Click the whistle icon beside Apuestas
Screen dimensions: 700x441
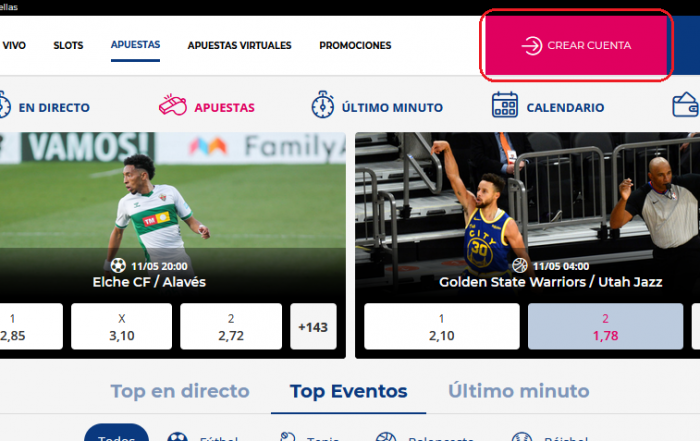[173, 105]
